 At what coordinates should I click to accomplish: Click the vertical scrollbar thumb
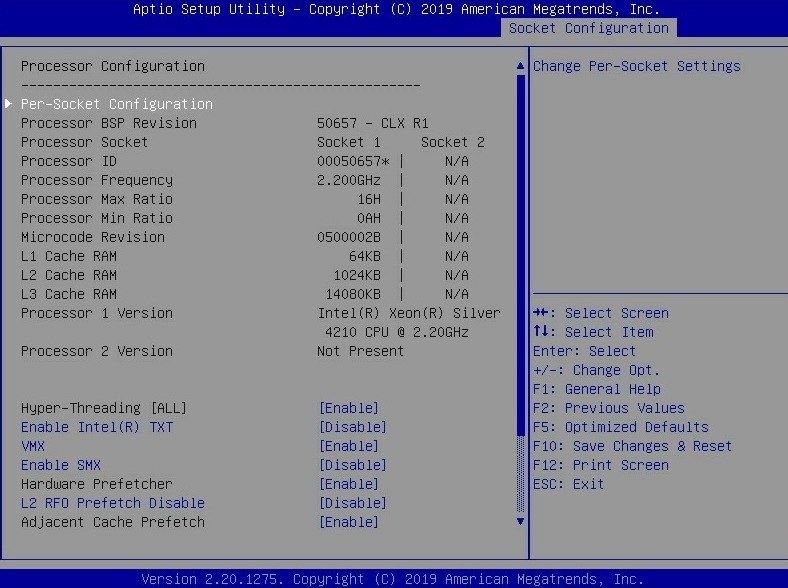pyautogui.click(x=520, y=255)
